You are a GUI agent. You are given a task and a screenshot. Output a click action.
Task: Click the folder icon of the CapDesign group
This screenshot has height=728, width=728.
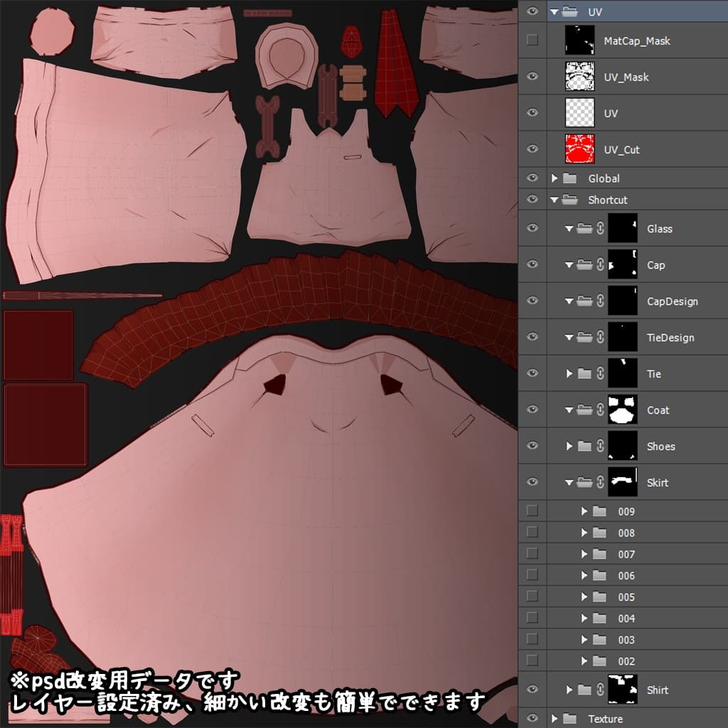point(585,301)
